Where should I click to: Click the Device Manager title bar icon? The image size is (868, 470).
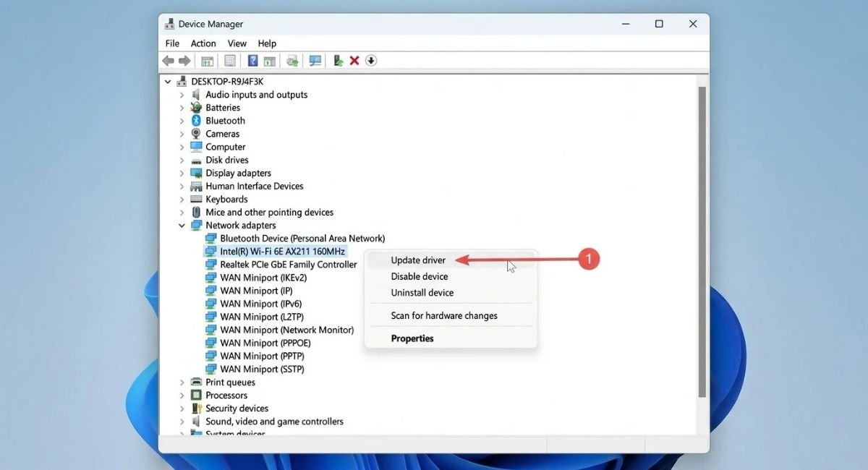click(170, 24)
